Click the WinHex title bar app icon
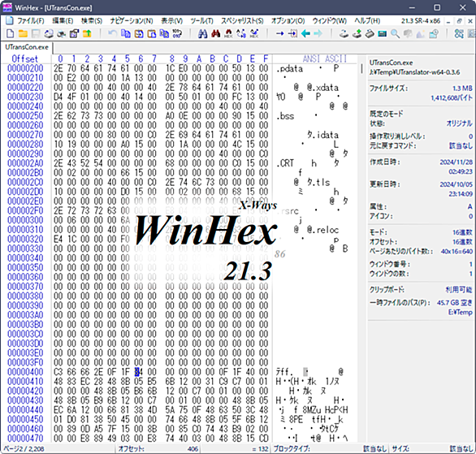 [x=7, y=7]
